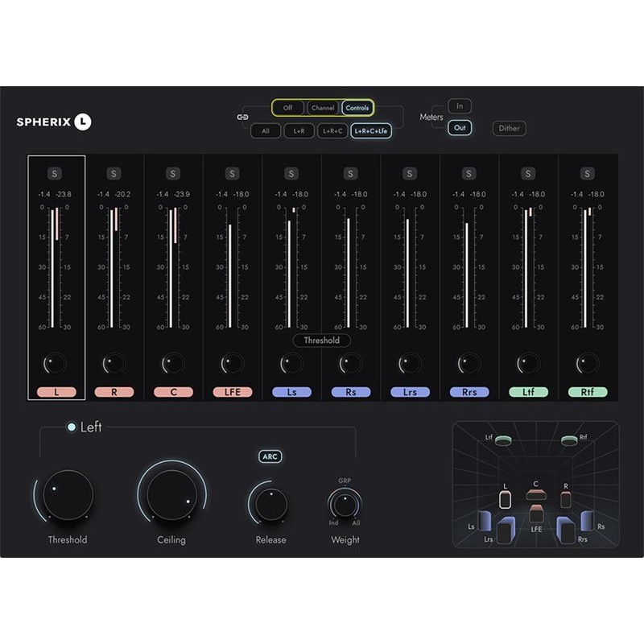This screenshot has width=644, height=644.
Task: Open the Threshold parameter selector above the meters
Action: [x=320, y=341]
